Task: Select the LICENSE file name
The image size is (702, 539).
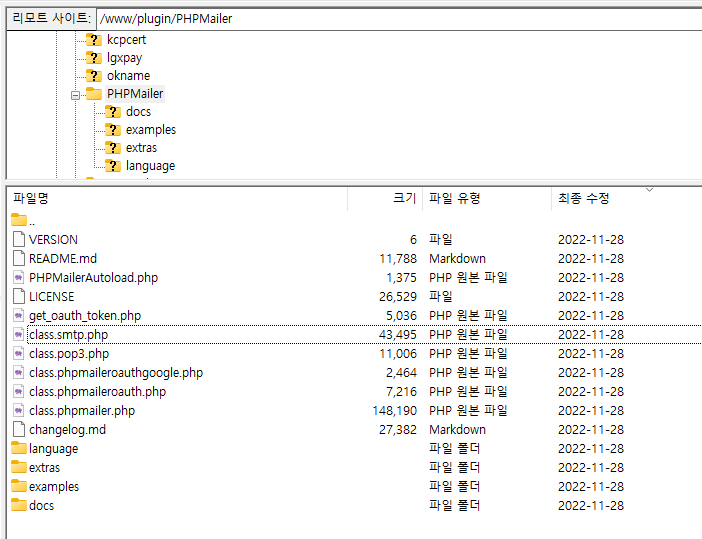Action: pyautogui.click(x=51, y=297)
